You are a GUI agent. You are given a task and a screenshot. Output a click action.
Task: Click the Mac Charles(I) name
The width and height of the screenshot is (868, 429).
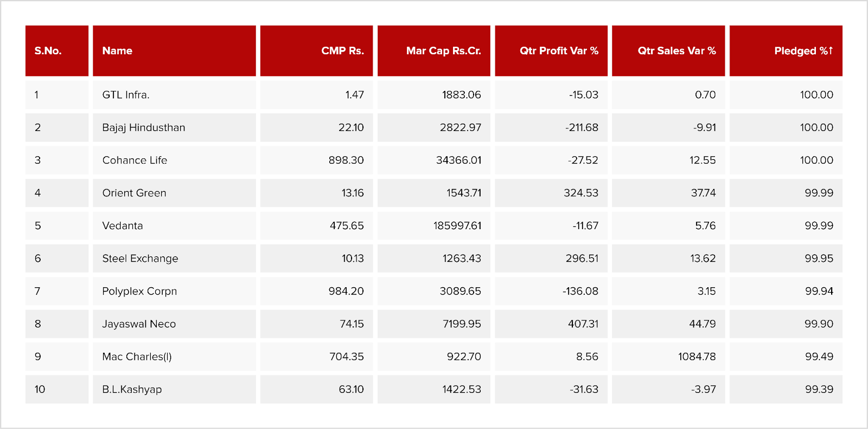pos(137,357)
